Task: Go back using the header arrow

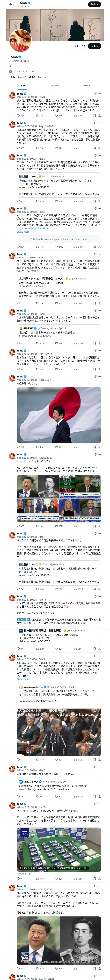Action: [x=11, y=4]
